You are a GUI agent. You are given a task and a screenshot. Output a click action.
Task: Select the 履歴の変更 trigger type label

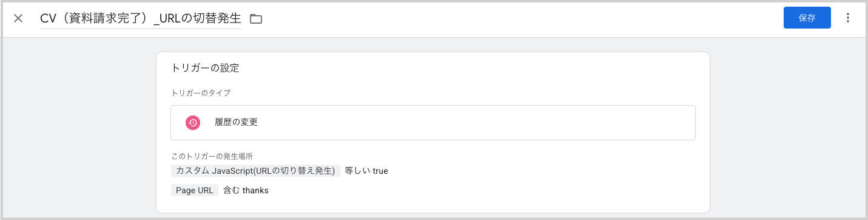pos(237,123)
